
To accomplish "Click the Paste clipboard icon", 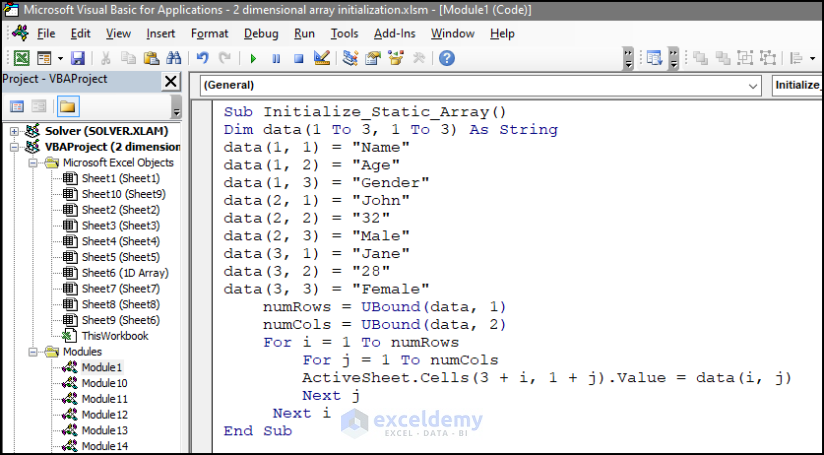I will (151, 58).
